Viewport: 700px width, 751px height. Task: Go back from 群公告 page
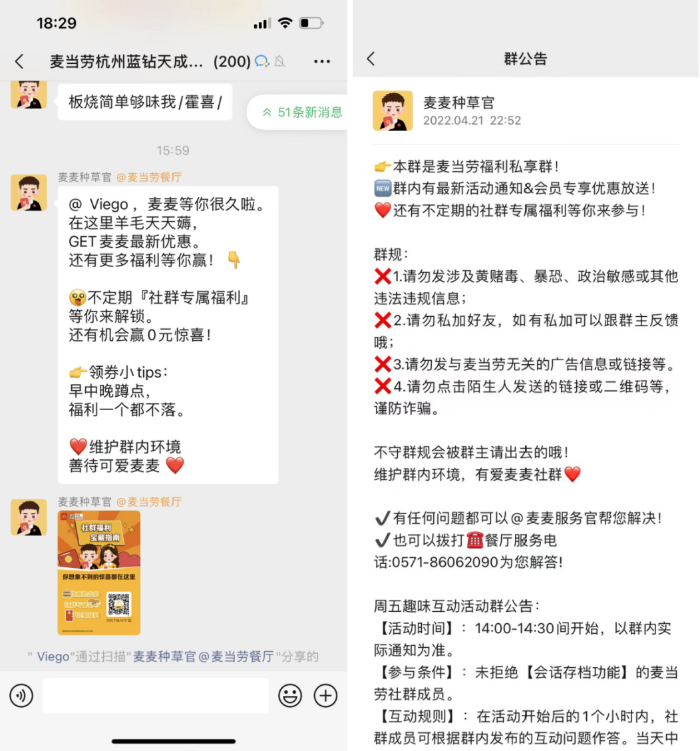click(x=371, y=59)
